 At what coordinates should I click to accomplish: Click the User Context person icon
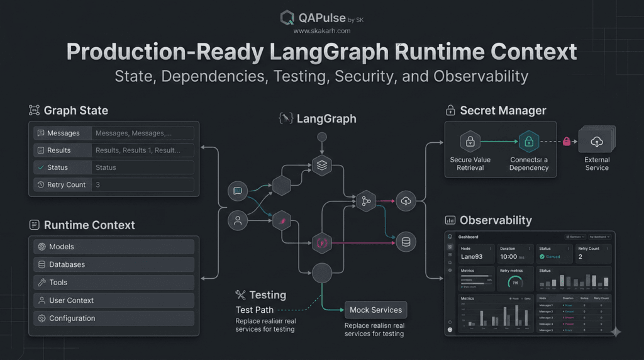click(42, 300)
